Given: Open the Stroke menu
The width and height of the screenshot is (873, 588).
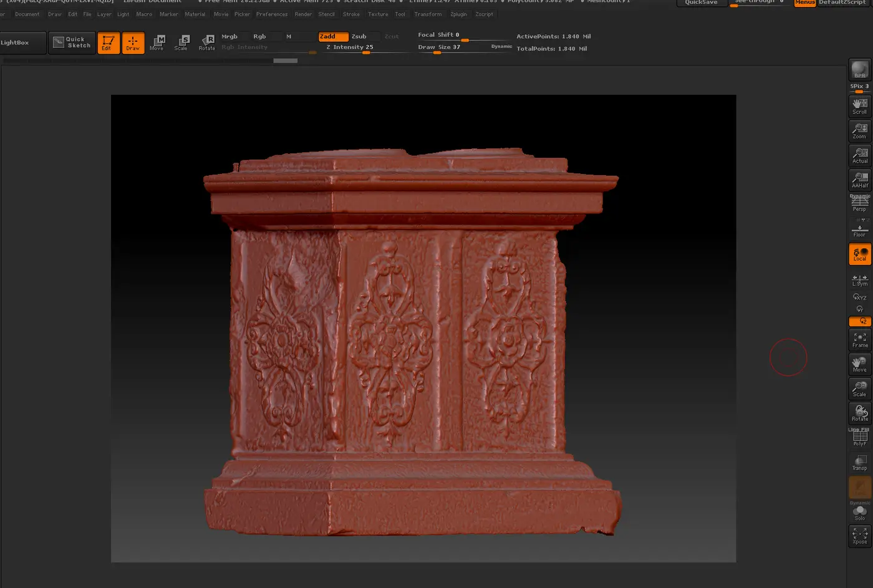Looking at the screenshot, I should click(351, 14).
